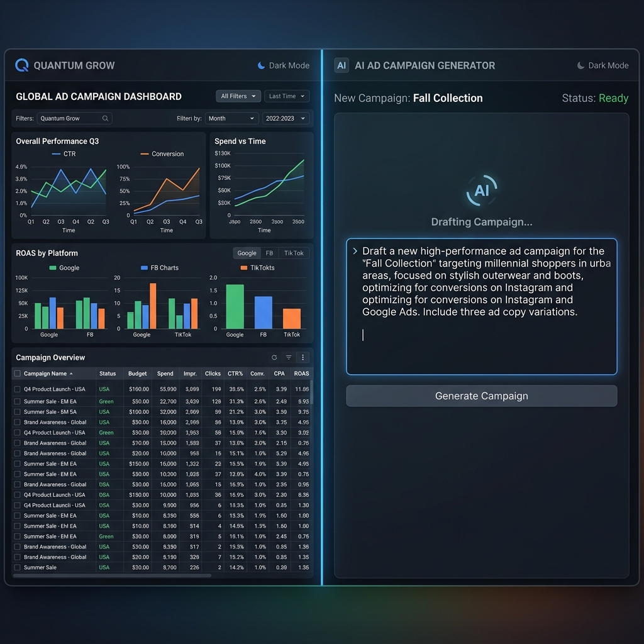Screen dimensions: 644x644
Task: Click the "$100.00" budget cell
Action: (139, 411)
